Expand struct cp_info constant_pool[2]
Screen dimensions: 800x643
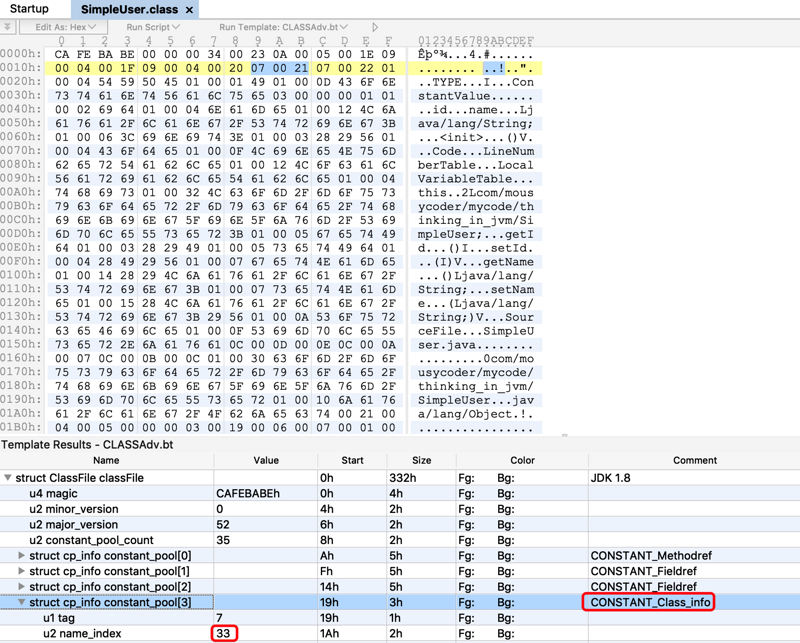pos(21,586)
